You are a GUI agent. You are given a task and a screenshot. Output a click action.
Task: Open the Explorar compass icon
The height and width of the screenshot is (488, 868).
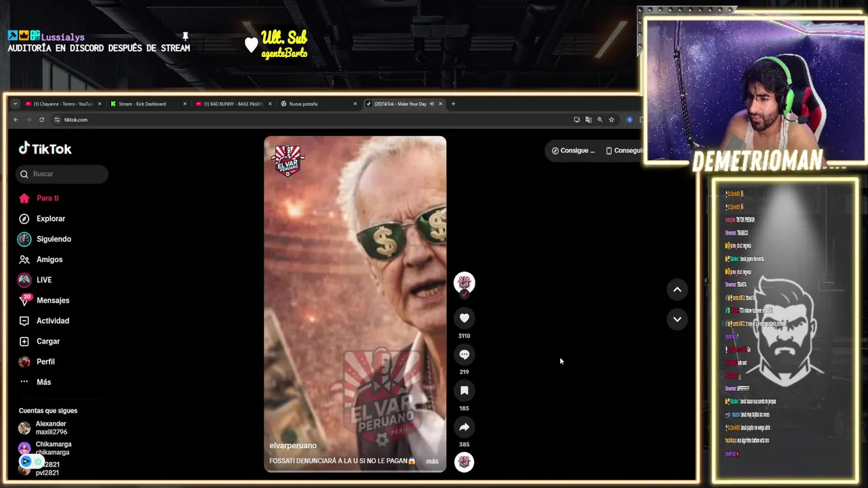[x=24, y=219]
